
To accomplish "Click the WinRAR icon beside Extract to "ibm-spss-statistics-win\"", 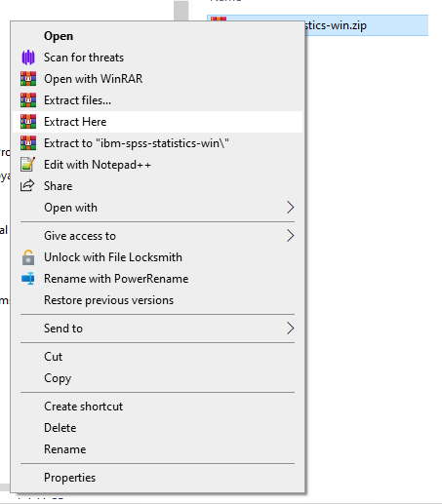I will (x=28, y=143).
